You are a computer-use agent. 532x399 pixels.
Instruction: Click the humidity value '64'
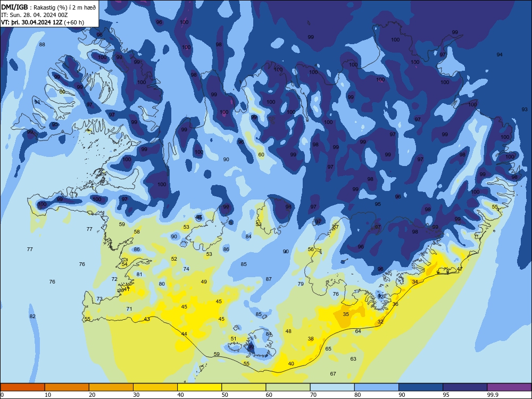(358, 331)
